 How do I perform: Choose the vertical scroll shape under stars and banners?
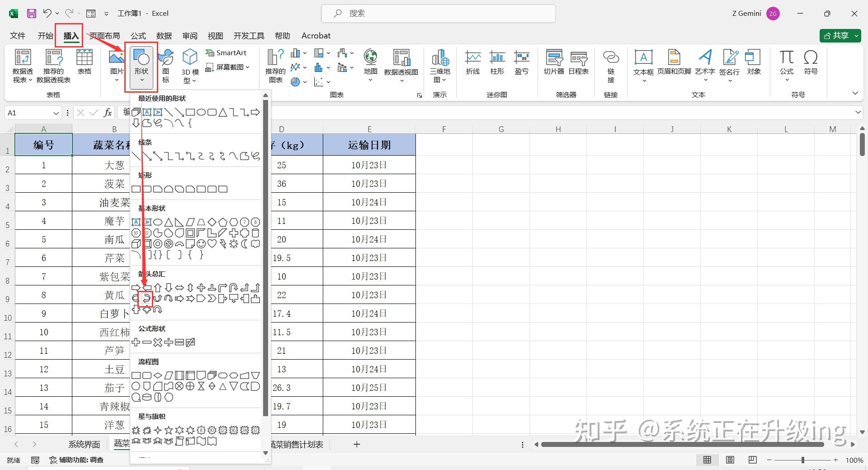coord(179,441)
